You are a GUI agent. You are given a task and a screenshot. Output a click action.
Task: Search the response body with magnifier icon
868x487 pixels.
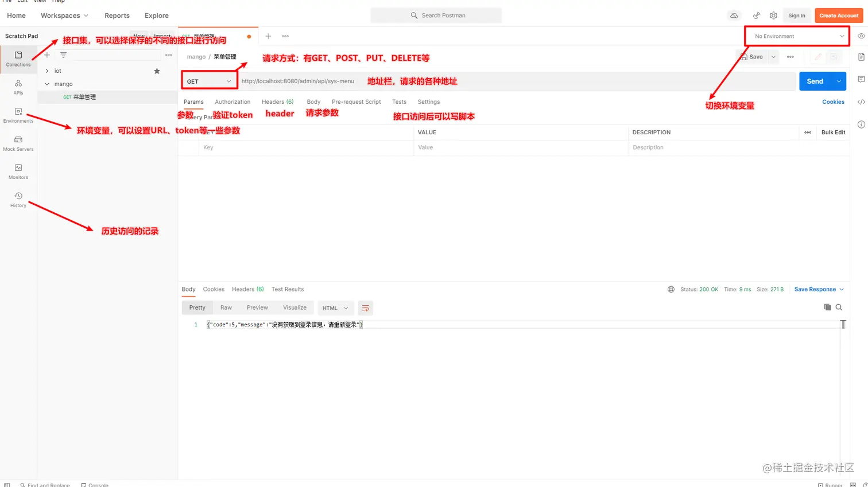[x=839, y=307]
